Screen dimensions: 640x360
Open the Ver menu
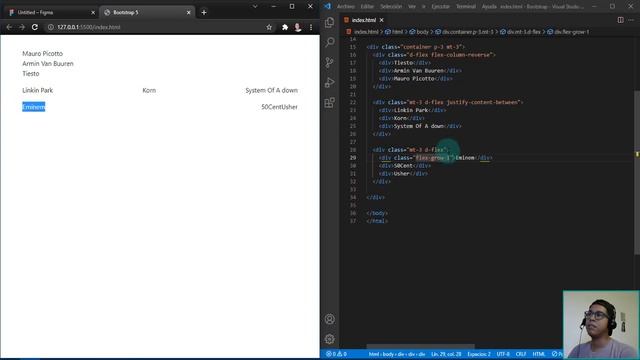point(412,6)
